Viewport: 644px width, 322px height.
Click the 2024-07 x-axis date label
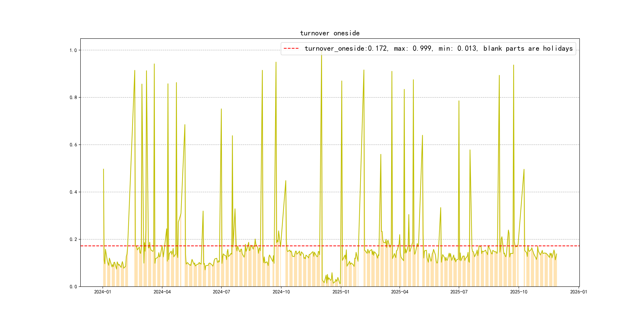click(221, 292)
